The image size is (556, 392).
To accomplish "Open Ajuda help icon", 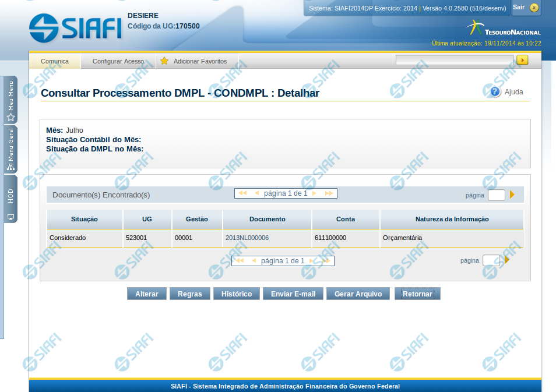I will coord(495,91).
